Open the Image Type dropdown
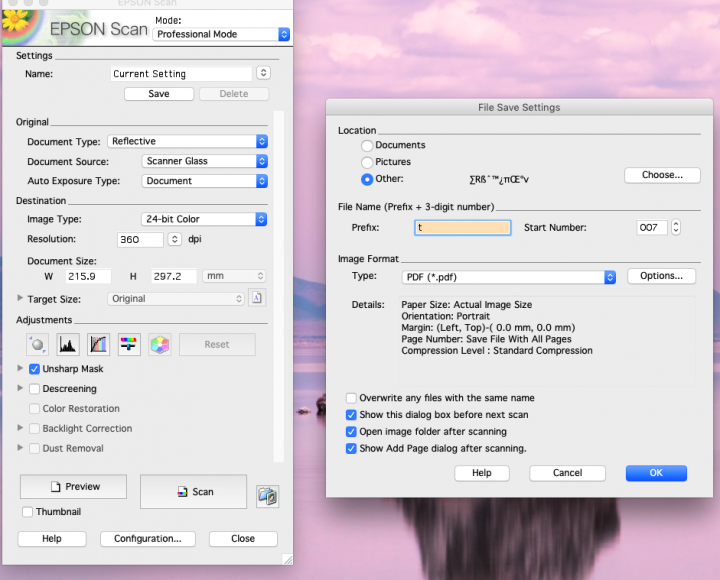This screenshot has height=580, width=720. 204,219
